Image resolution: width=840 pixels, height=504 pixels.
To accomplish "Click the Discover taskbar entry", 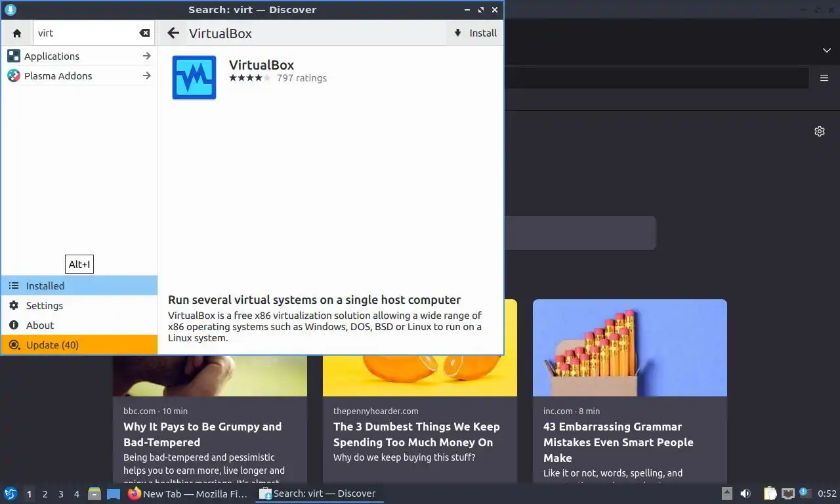I will point(318,493).
